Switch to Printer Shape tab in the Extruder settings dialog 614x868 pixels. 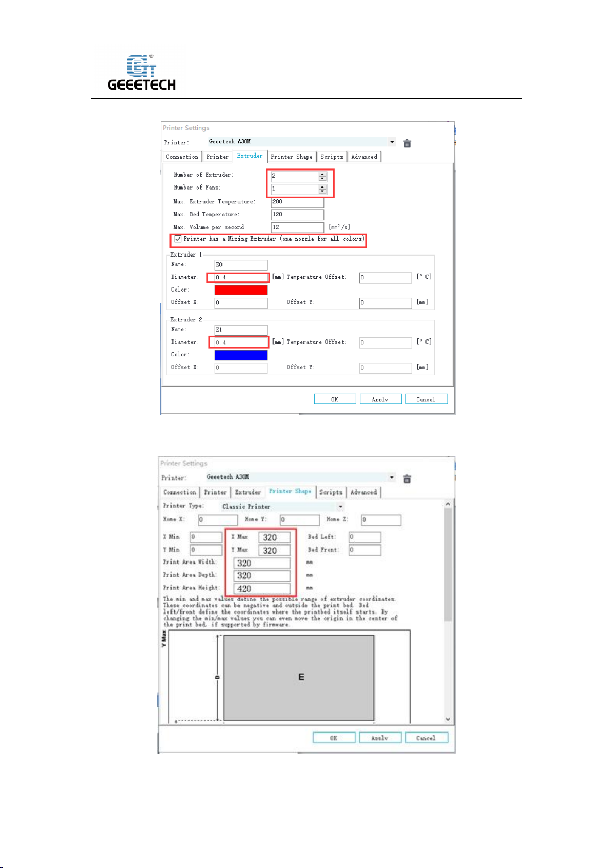click(x=292, y=157)
